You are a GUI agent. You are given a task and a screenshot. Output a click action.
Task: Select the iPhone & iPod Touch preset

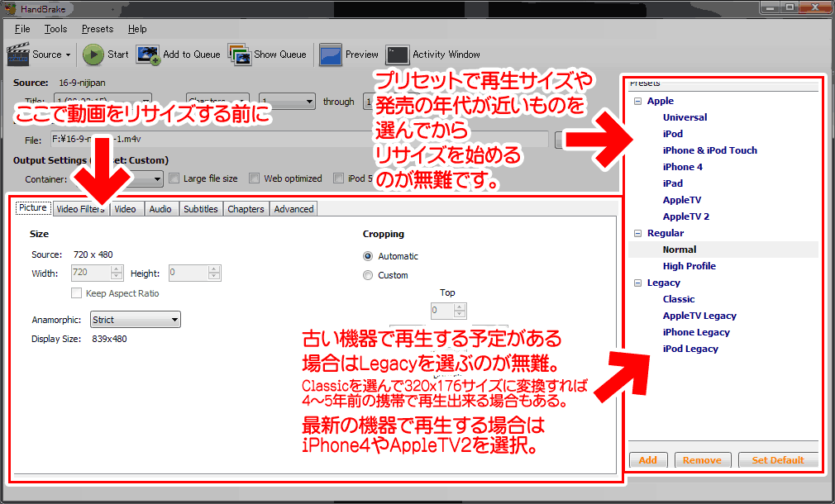coord(710,150)
